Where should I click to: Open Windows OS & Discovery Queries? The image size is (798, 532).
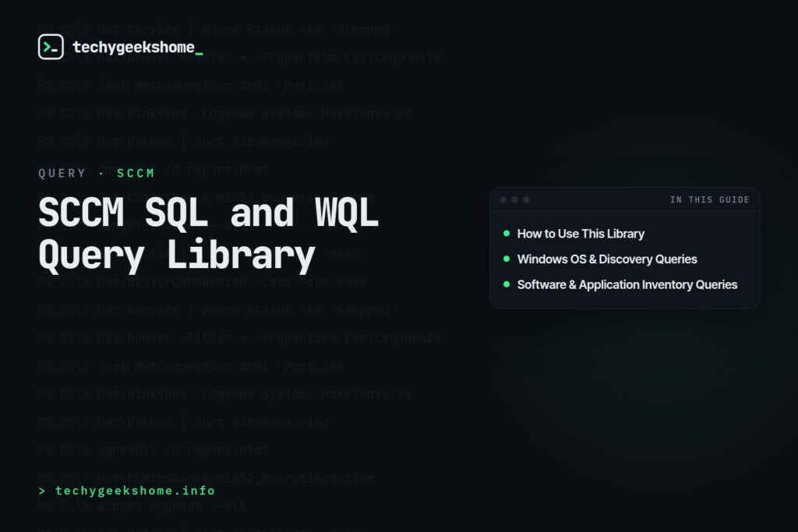(607, 259)
